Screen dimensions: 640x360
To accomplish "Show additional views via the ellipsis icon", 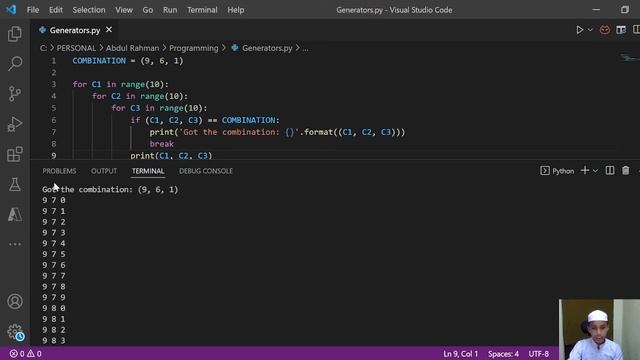I will point(15,244).
